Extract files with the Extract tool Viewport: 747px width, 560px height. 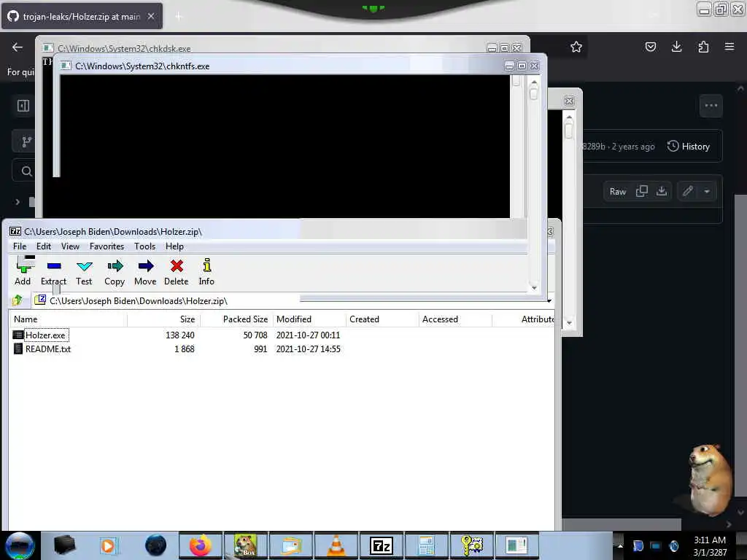53,271
